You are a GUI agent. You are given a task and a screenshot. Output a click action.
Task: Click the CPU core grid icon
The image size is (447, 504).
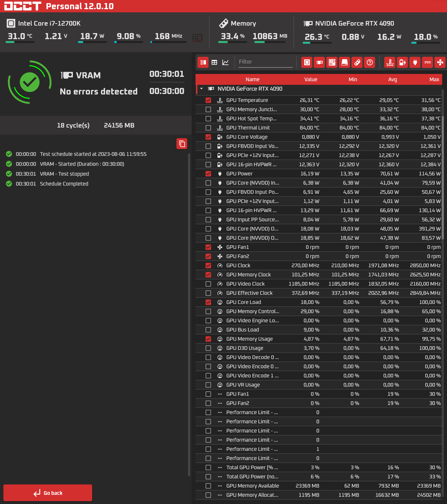click(x=197, y=38)
